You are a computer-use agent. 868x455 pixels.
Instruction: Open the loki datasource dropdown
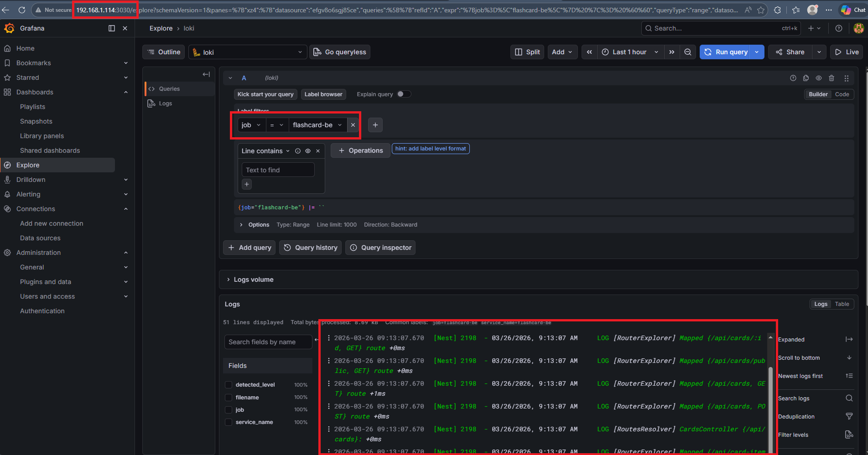point(247,52)
